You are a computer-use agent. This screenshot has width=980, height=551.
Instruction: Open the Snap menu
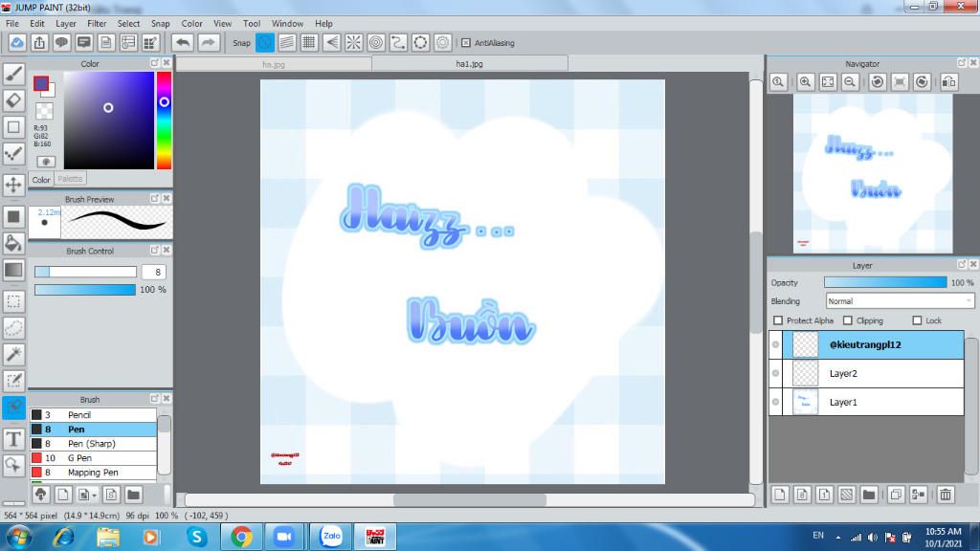(160, 24)
